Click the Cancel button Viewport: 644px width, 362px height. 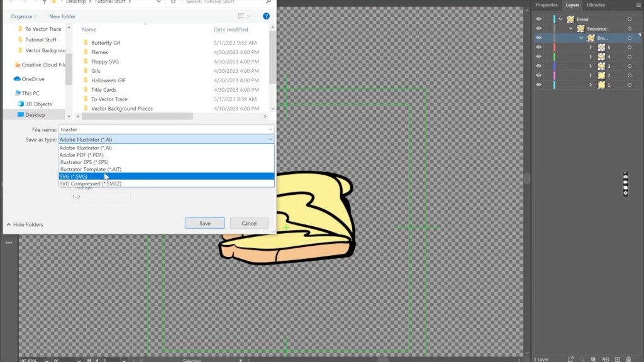(x=249, y=223)
